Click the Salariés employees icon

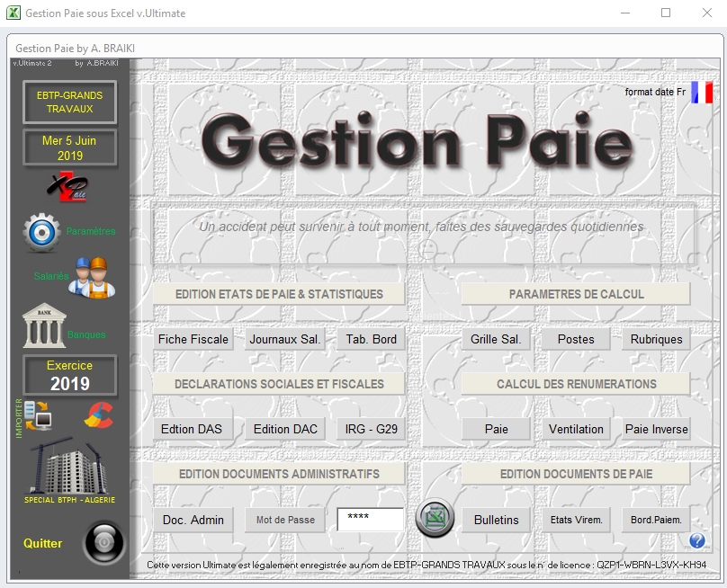(x=90, y=276)
